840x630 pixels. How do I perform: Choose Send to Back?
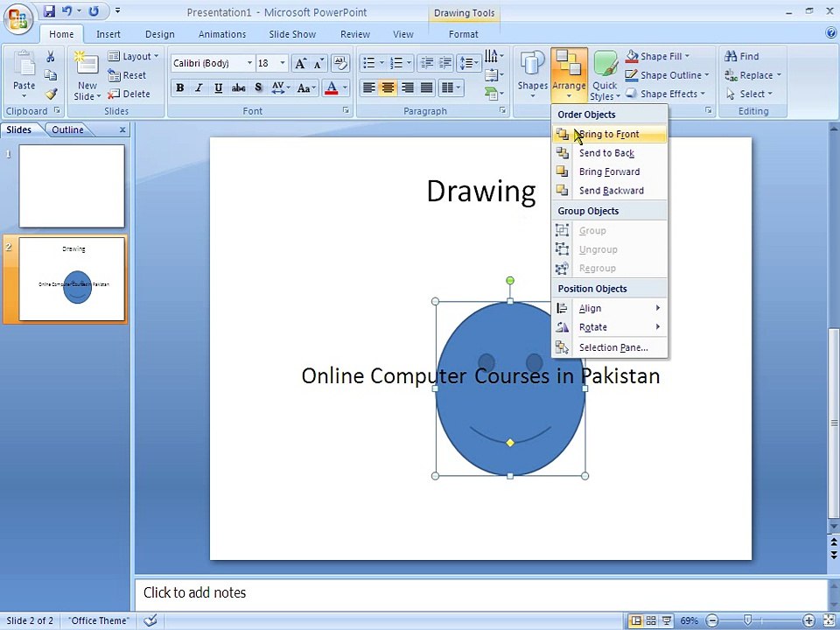[x=610, y=153]
